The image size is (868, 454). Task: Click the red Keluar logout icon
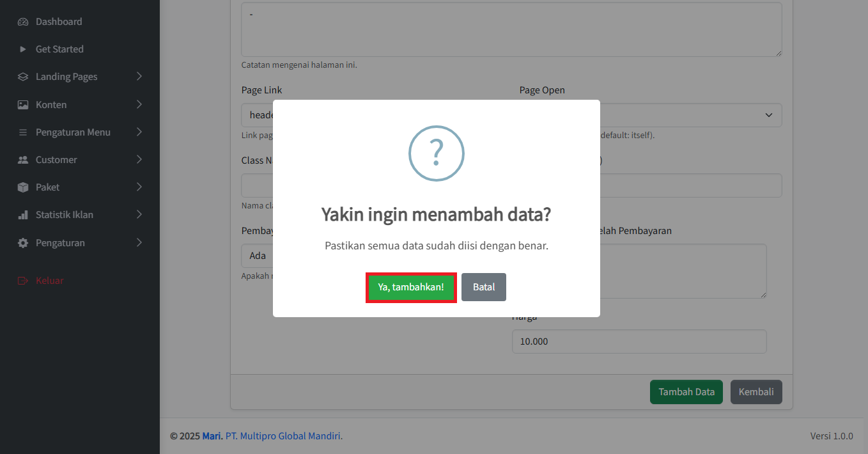click(23, 281)
